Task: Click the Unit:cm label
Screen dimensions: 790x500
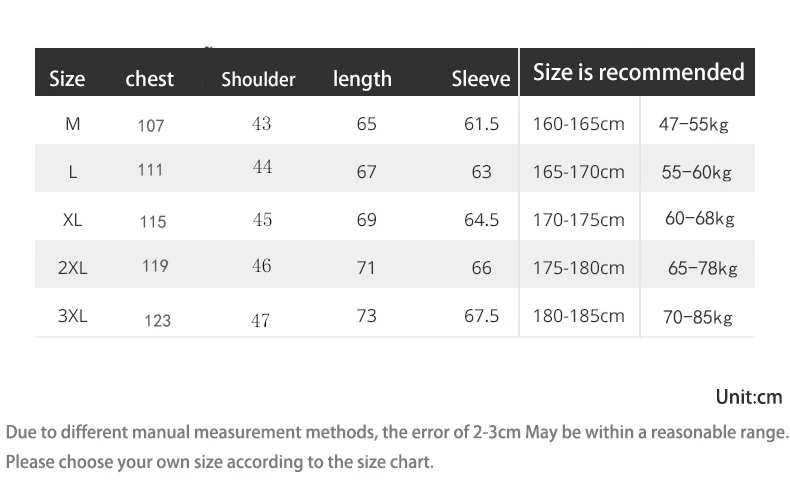Action: (x=749, y=397)
